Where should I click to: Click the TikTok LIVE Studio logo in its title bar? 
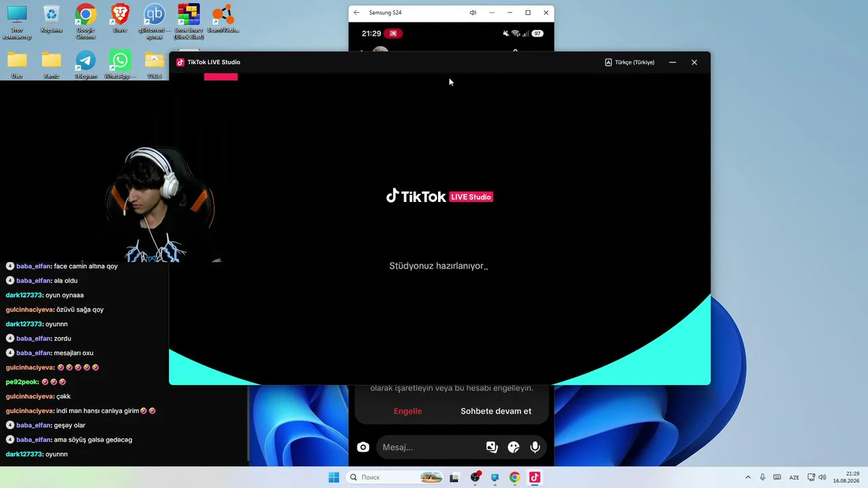(x=180, y=62)
